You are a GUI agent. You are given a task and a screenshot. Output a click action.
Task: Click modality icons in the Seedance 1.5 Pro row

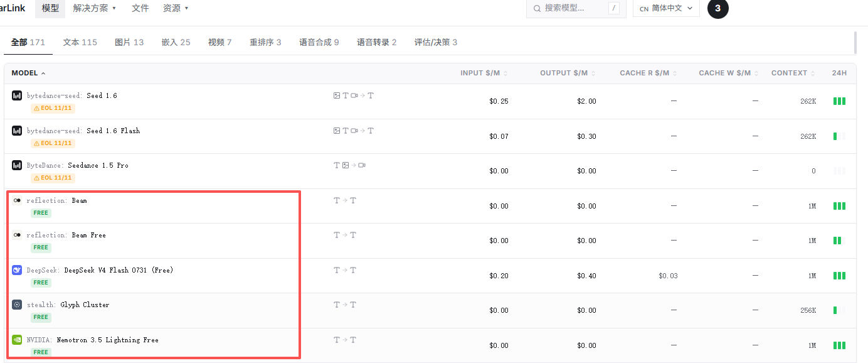[x=349, y=165]
